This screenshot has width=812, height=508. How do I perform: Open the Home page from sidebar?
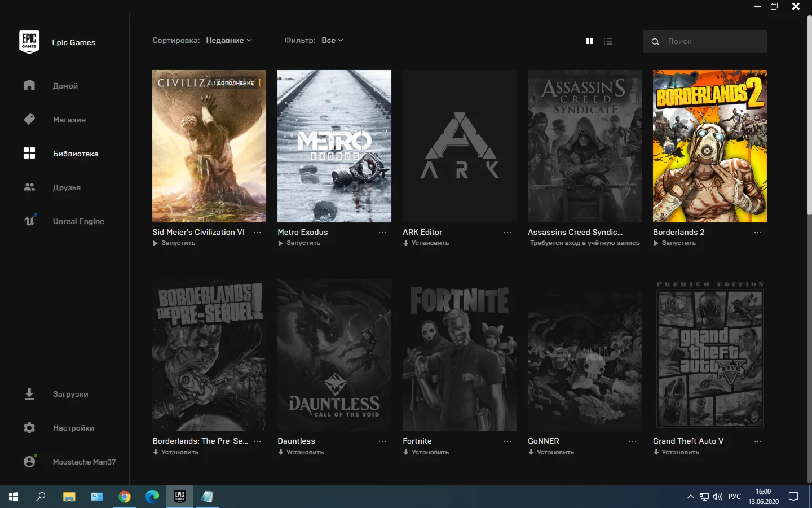(x=29, y=86)
